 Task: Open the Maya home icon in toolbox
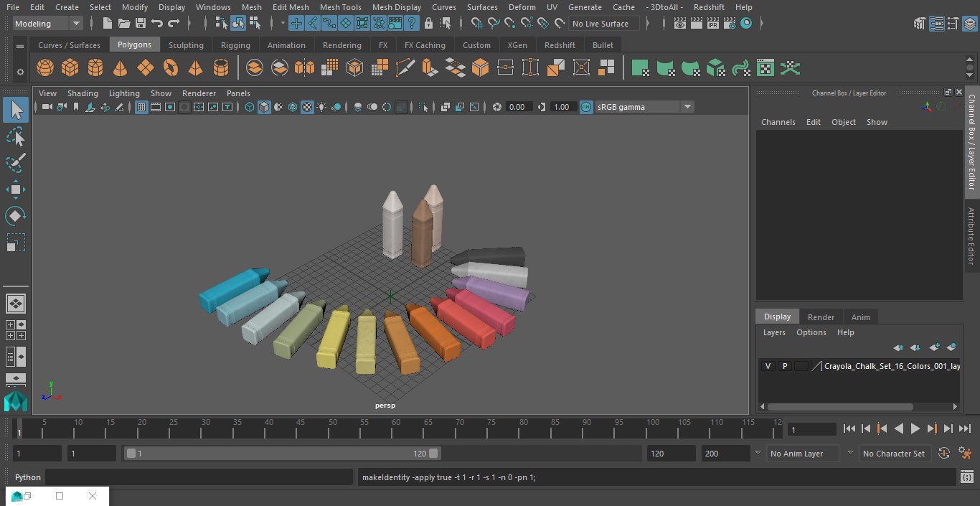tap(16, 400)
